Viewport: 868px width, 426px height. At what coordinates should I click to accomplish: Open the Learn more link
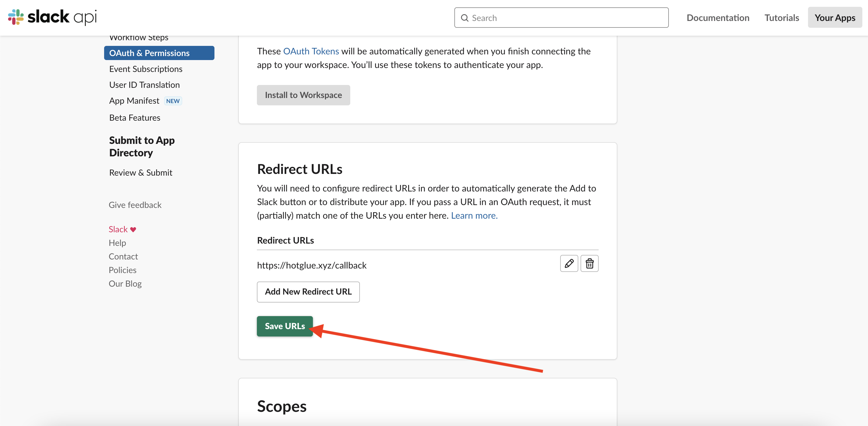tap(474, 216)
